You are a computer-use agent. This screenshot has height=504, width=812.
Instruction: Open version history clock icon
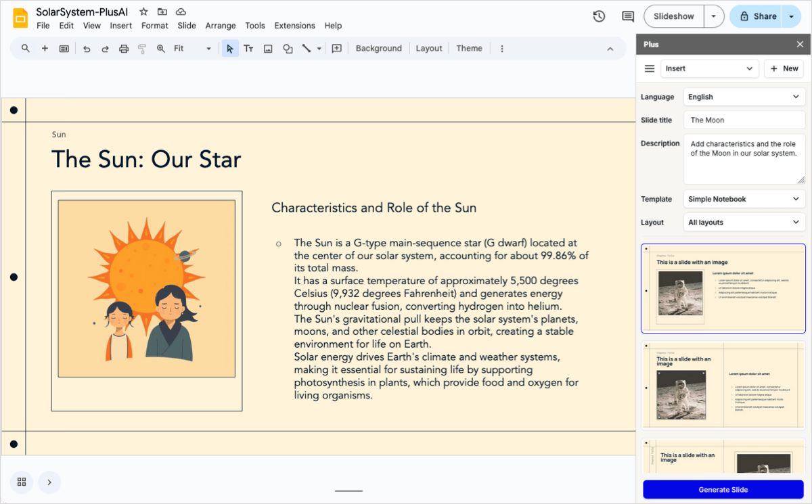599,16
